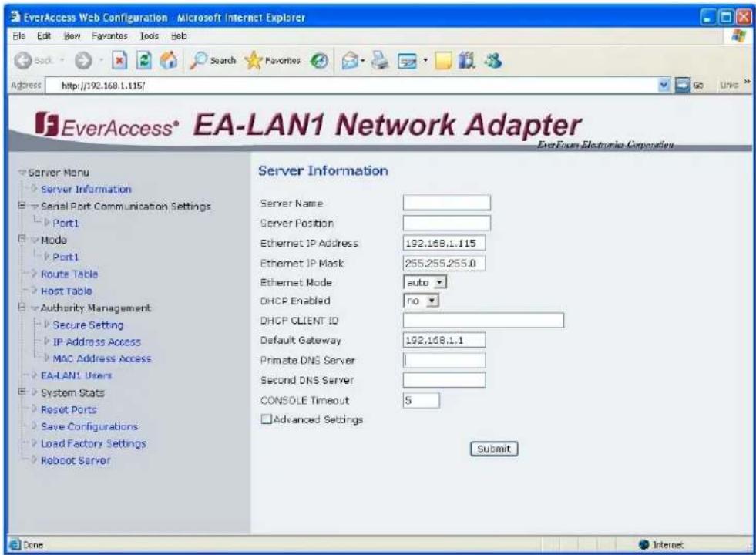Viewport: 756px width, 555px height.
Task: Open the Tools menu
Action: [150, 35]
